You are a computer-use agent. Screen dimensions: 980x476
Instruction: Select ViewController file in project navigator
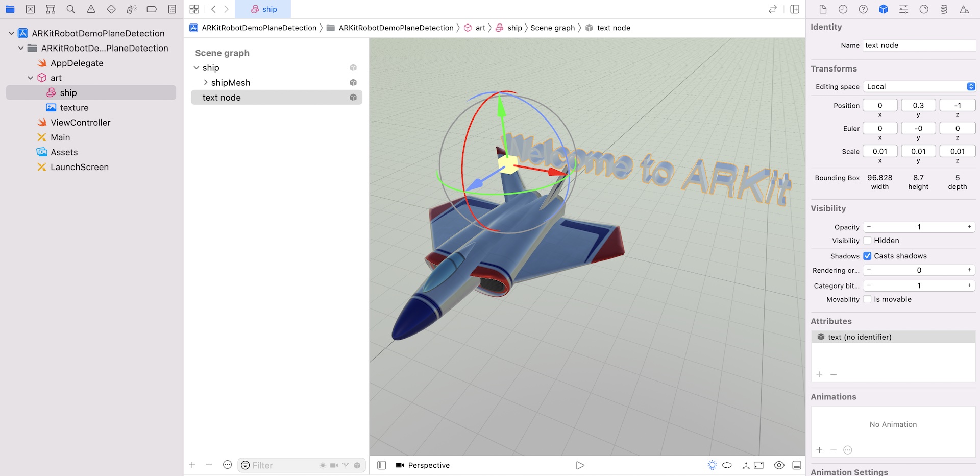coord(80,123)
